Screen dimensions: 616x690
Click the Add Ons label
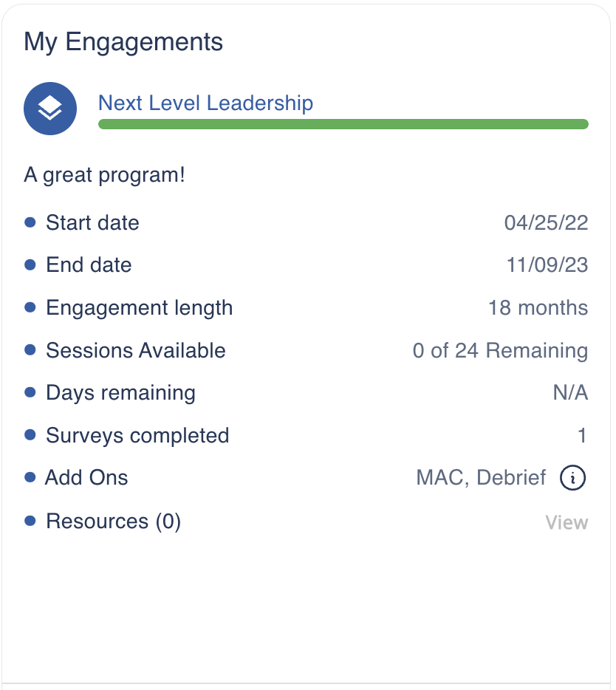click(86, 478)
